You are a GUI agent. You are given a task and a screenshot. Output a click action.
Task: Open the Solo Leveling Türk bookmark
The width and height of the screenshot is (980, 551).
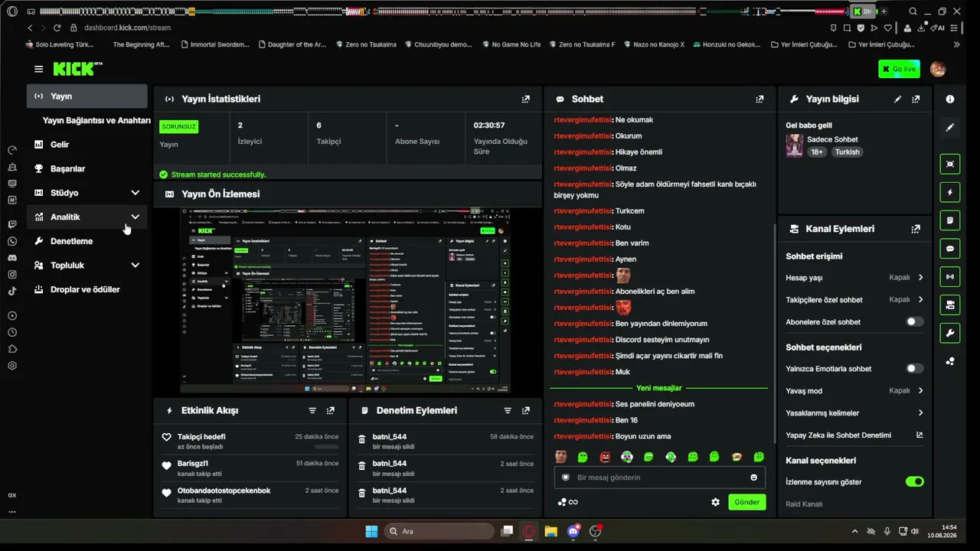click(x=58, y=44)
